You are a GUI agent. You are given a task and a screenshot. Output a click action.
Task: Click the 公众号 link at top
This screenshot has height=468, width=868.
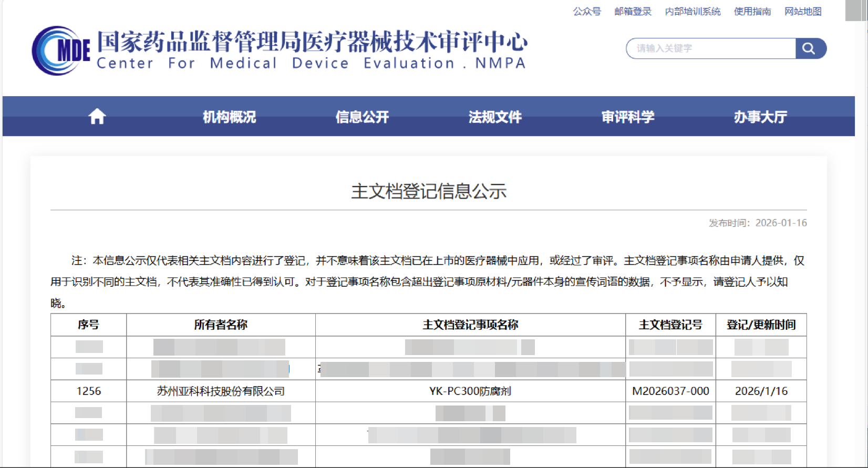pyautogui.click(x=586, y=12)
